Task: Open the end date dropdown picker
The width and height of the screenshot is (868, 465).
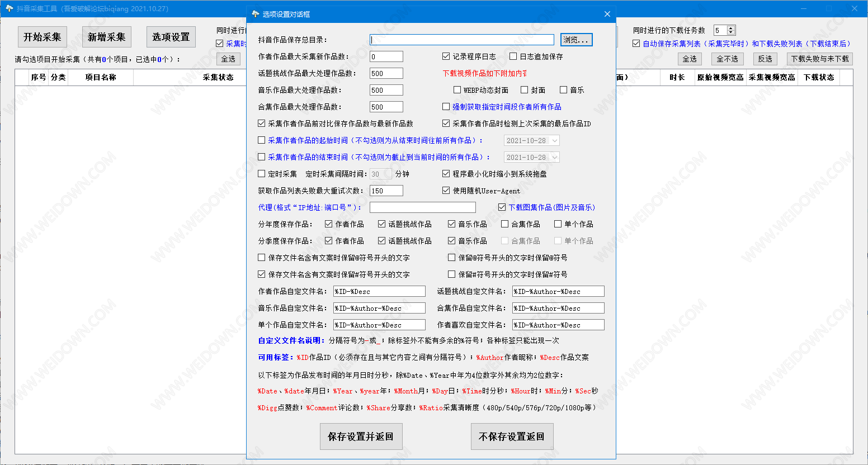Action: [x=555, y=158]
